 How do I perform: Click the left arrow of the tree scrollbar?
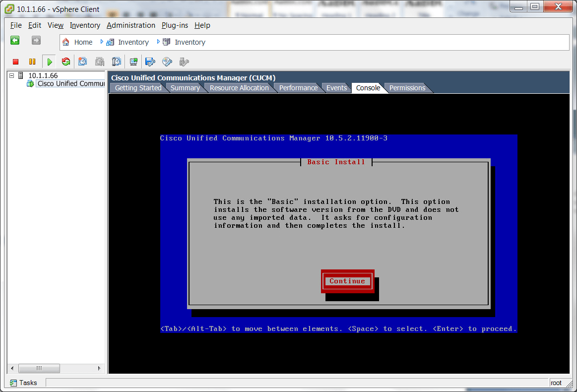point(12,368)
